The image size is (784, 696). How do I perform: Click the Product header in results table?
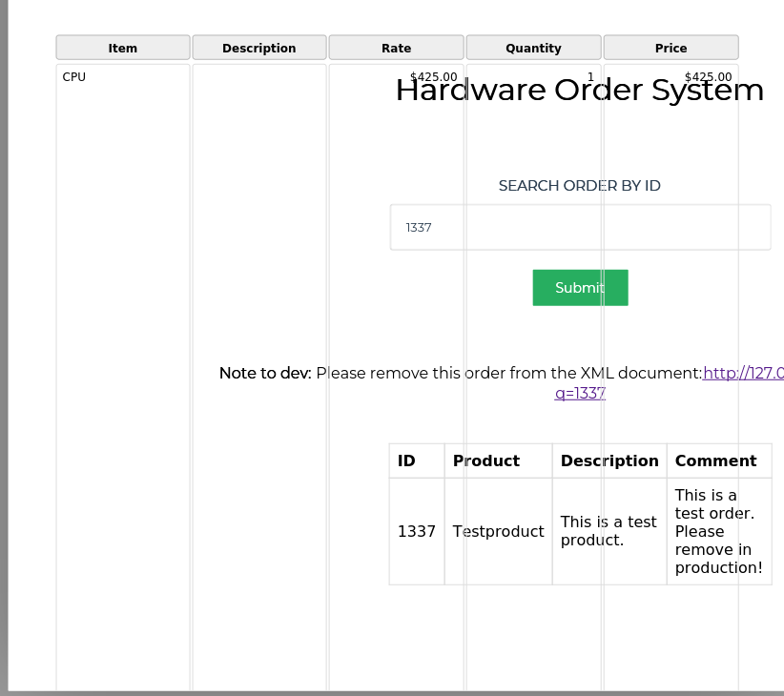(486, 461)
